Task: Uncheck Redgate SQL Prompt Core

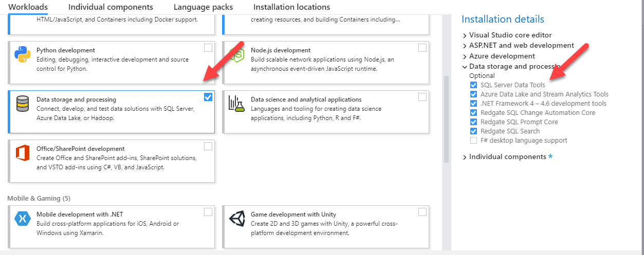Action: tap(473, 122)
